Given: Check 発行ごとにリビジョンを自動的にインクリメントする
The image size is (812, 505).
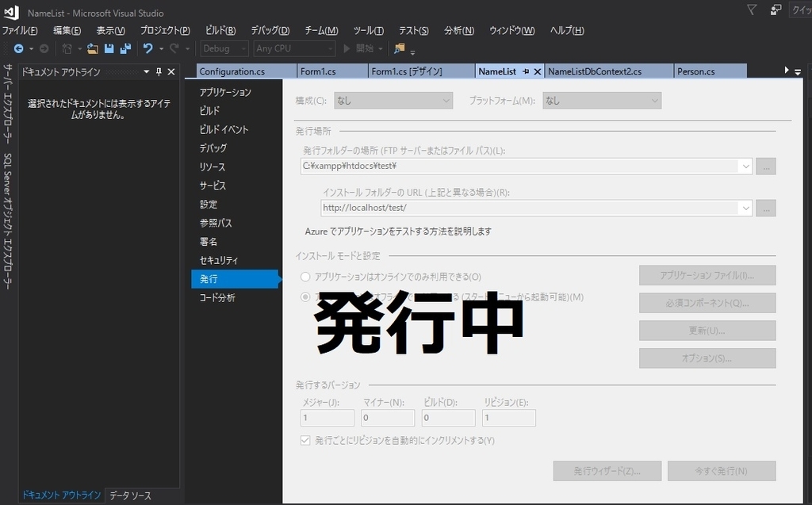Looking at the screenshot, I should [x=305, y=440].
